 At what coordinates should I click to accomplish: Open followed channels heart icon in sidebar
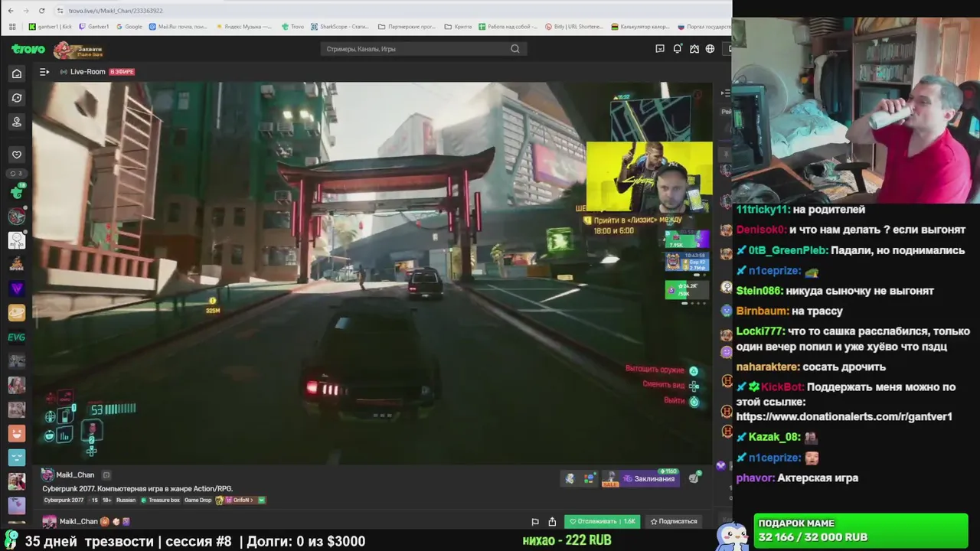tap(17, 155)
